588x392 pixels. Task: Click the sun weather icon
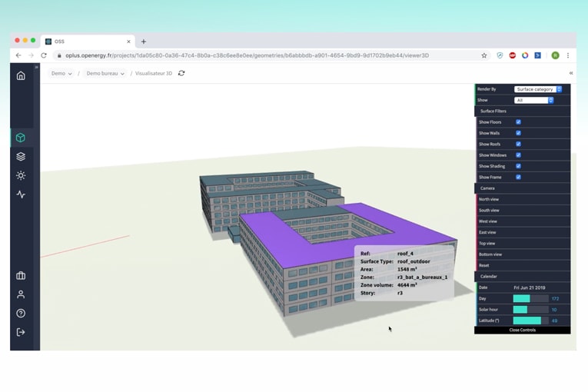(x=21, y=175)
